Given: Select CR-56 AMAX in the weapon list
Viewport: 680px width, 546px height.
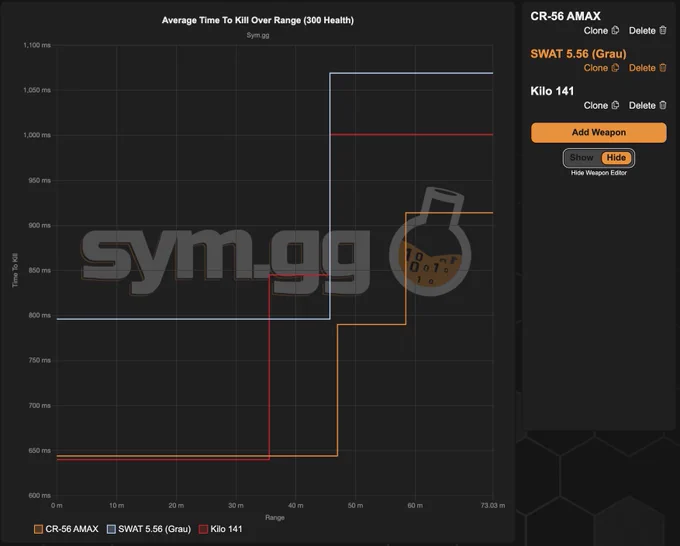Looking at the screenshot, I should [x=565, y=16].
